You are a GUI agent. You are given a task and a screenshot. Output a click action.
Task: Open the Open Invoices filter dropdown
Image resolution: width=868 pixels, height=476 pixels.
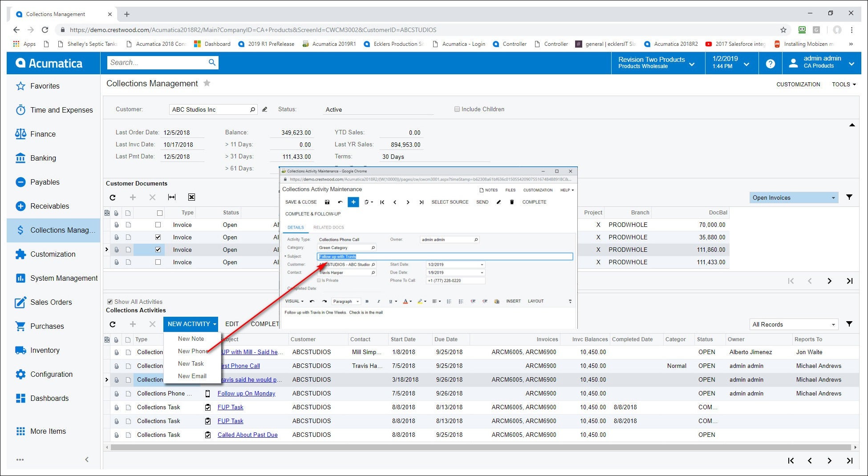tap(794, 198)
